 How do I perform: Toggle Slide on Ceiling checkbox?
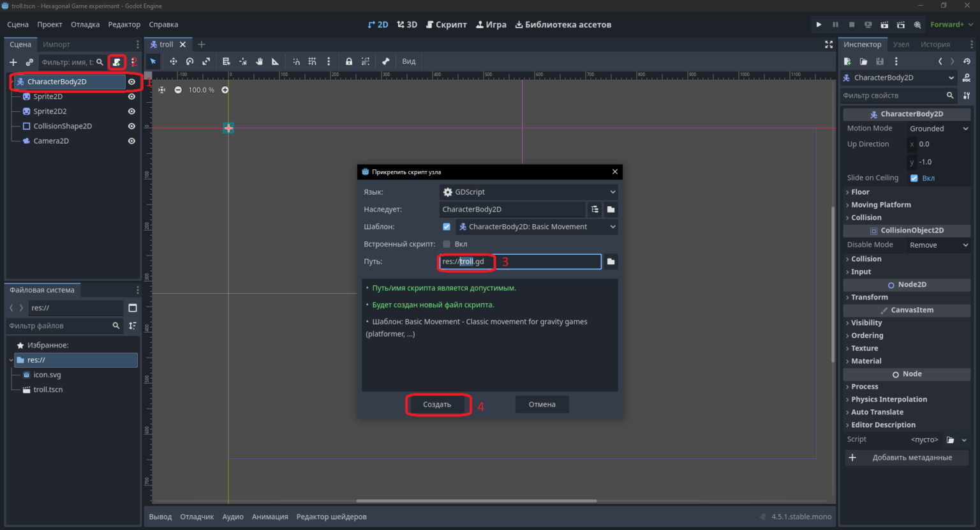(914, 178)
